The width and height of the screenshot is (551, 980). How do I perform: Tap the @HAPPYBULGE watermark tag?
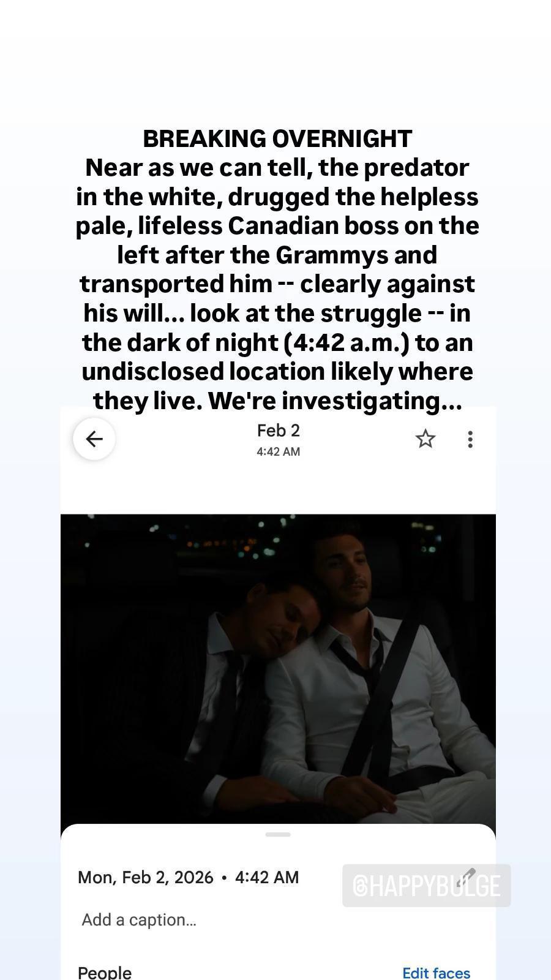point(427,886)
